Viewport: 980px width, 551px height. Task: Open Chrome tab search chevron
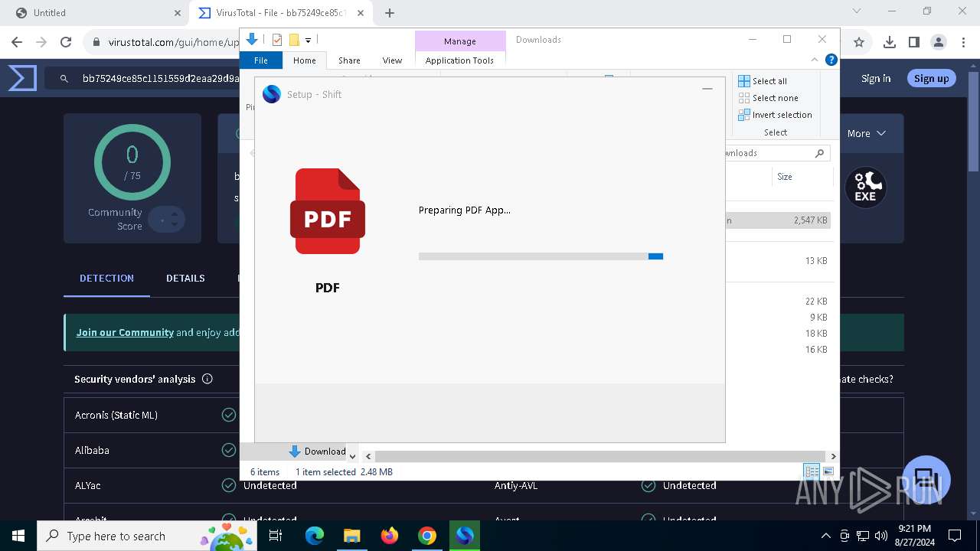click(x=857, y=11)
